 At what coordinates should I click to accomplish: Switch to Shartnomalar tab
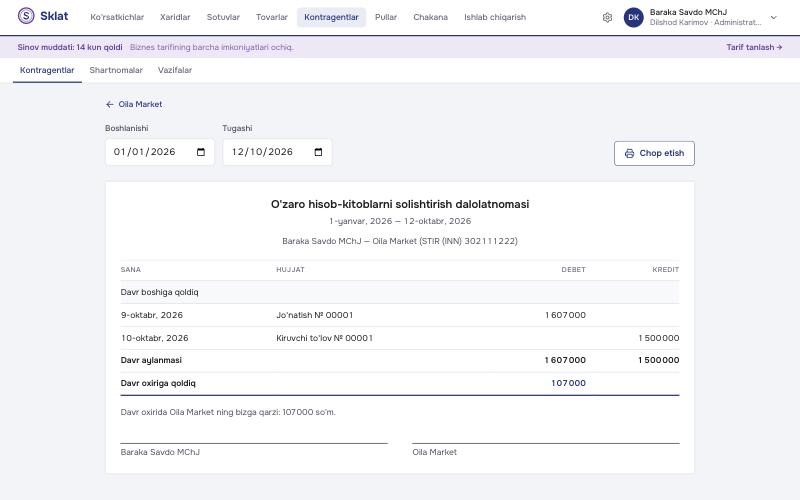coord(116,70)
